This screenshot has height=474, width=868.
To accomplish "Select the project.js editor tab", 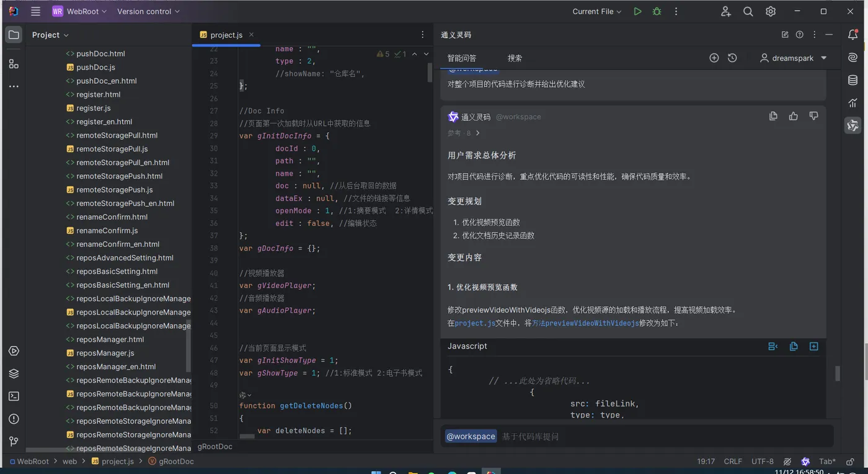I will pyautogui.click(x=226, y=35).
